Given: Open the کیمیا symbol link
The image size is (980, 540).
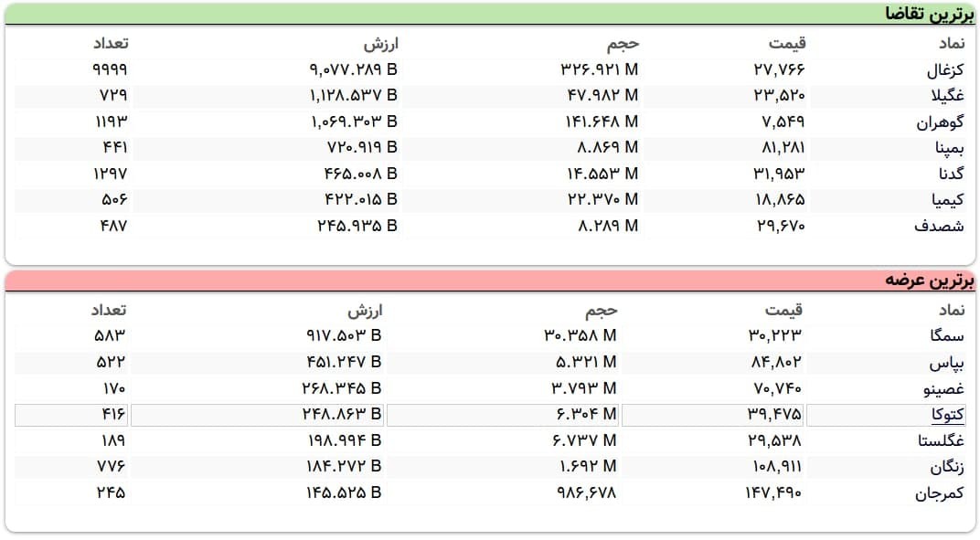Looking at the screenshot, I should (947, 200).
